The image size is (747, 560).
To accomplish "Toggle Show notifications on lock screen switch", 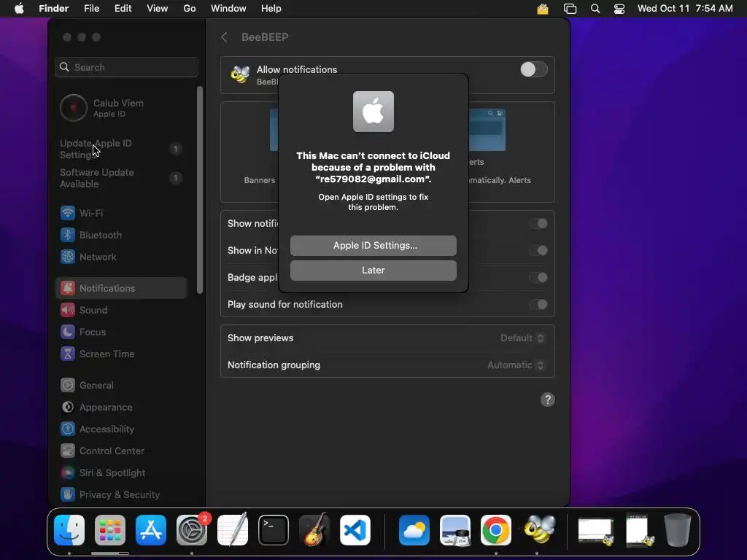I will tap(538, 223).
